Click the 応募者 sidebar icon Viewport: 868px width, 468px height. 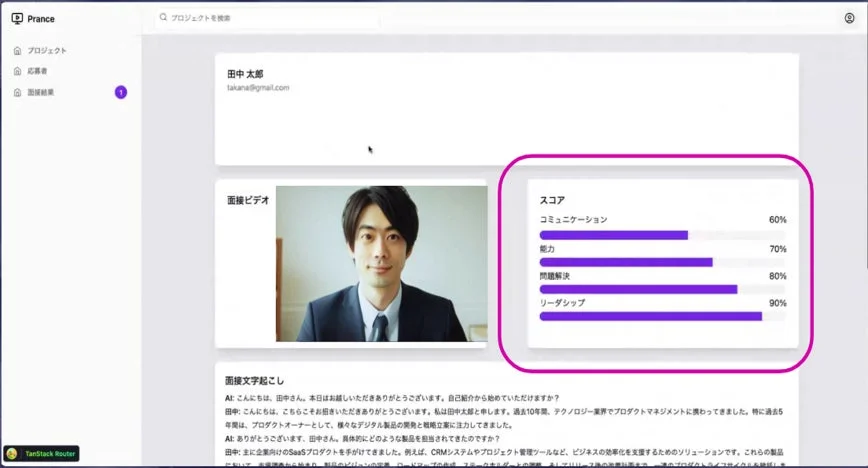click(x=17, y=71)
